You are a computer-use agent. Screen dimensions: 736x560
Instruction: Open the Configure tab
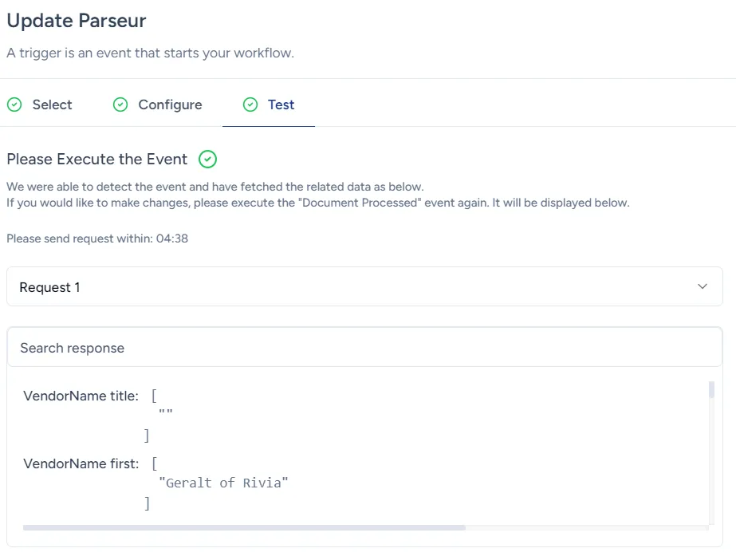tap(169, 105)
